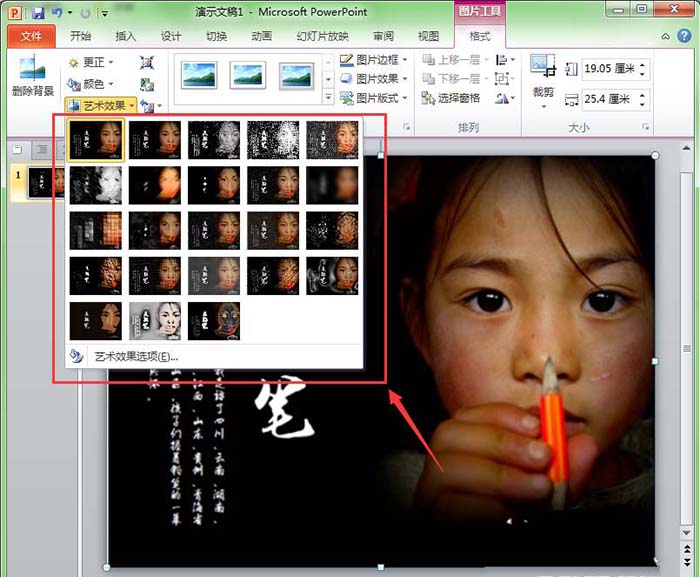Open the 颜色 color dropdown

point(91,84)
